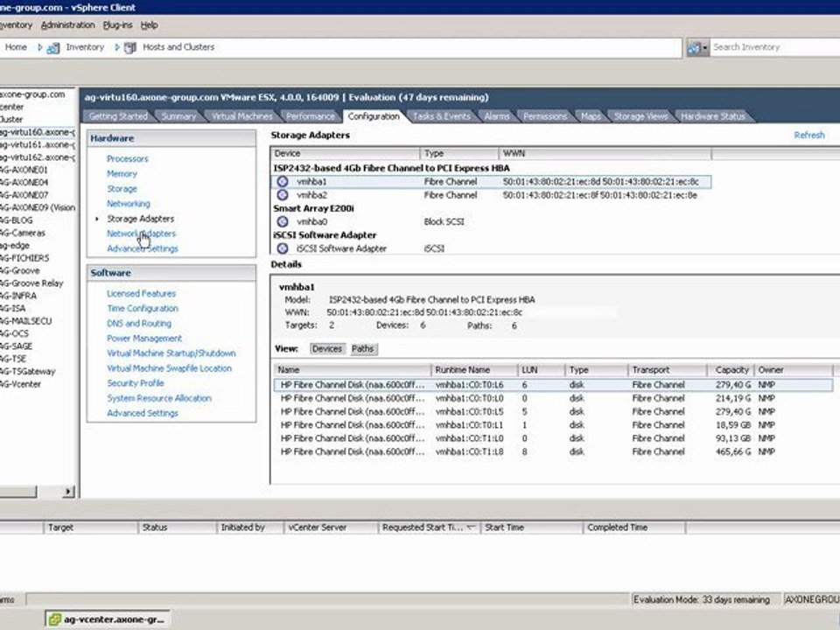Select the vmhba2 Fibre Channel adapter row
Image resolution: width=840 pixels, height=630 pixels.
tap(492, 195)
